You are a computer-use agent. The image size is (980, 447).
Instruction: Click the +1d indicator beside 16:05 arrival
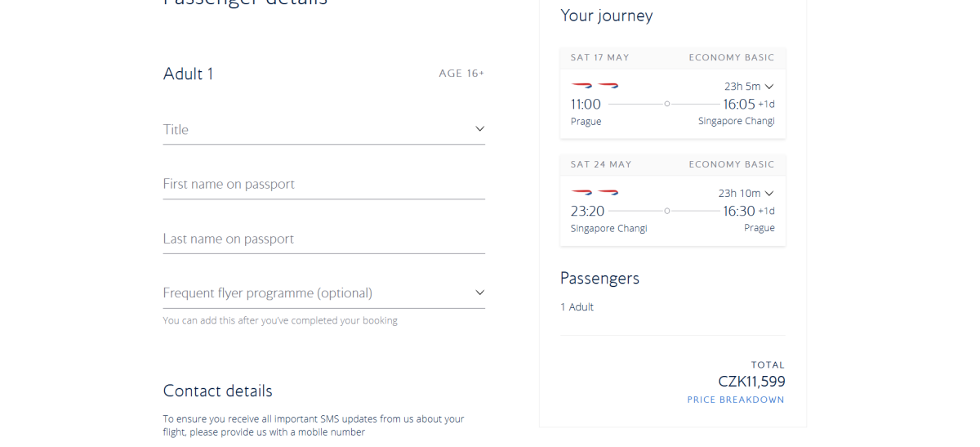pyautogui.click(x=766, y=104)
